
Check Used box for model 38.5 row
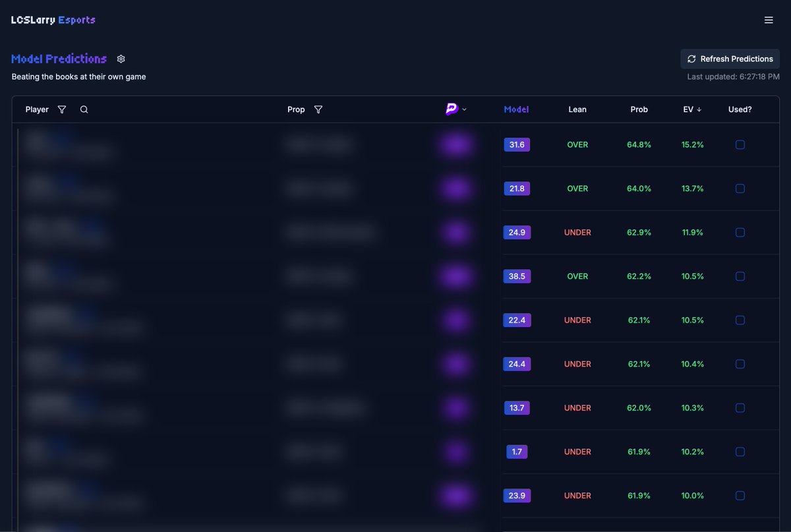[x=740, y=276]
